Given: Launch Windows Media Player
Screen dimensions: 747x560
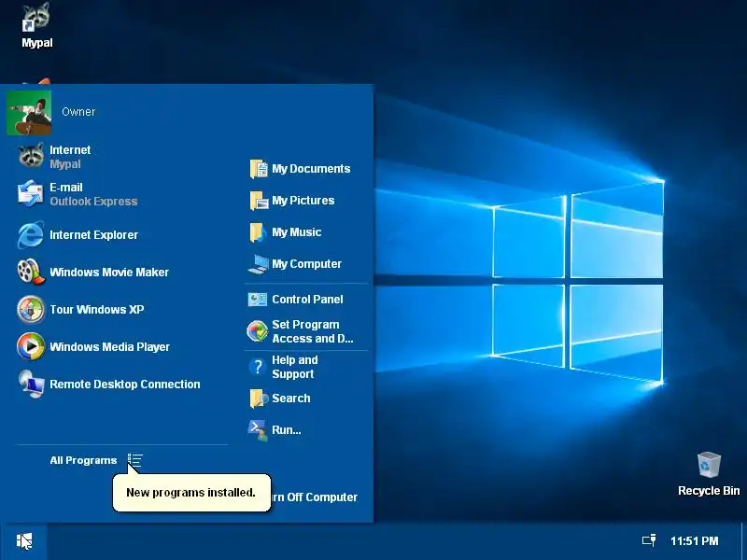Looking at the screenshot, I should pos(93,346).
